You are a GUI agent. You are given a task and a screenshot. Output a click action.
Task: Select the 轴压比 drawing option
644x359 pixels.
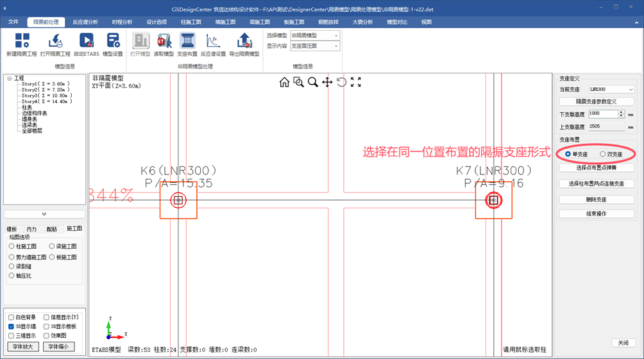[x=12, y=276]
